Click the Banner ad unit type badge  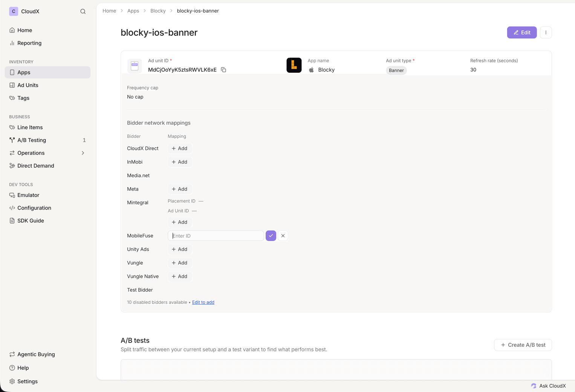tap(396, 70)
